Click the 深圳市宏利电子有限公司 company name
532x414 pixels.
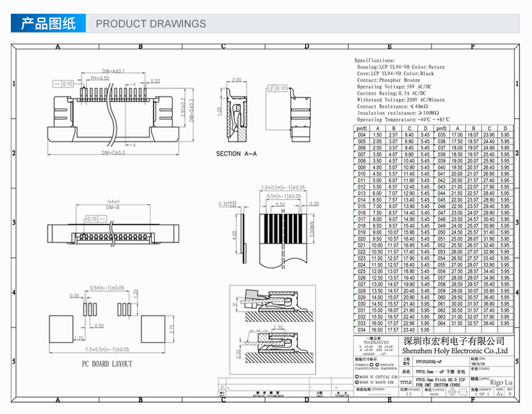click(454, 341)
